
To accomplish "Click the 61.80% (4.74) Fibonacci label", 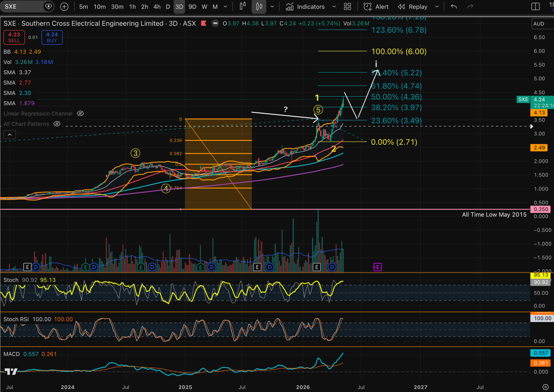I will click(397, 86).
